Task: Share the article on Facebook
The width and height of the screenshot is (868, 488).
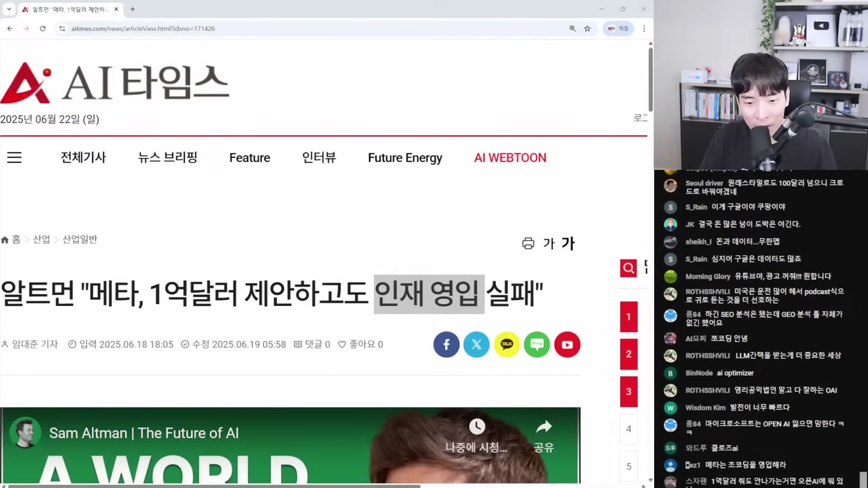Action: pos(446,345)
